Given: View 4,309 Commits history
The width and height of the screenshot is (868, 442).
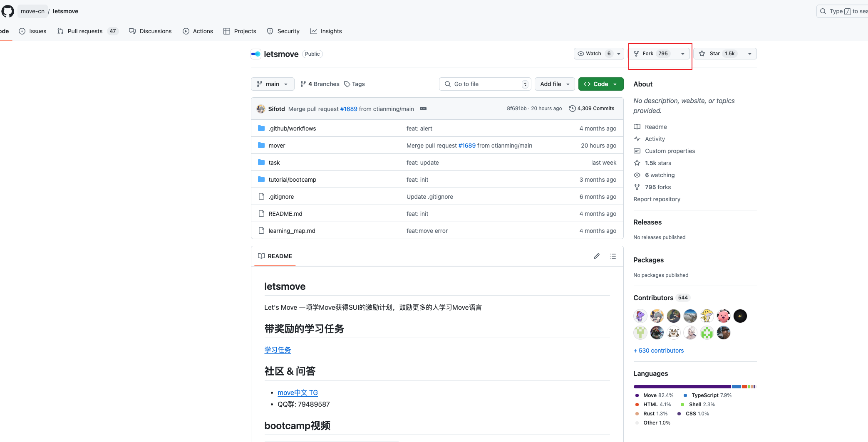Looking at the screenshot, I should pyautogui.click(x=592, y=109).
